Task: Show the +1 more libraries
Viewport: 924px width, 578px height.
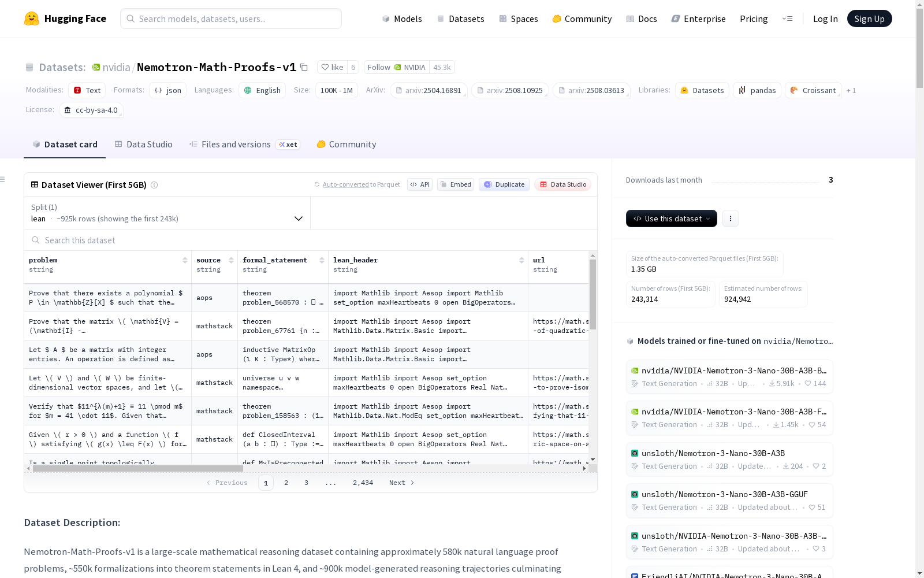Action: click(x=851, y=90)
